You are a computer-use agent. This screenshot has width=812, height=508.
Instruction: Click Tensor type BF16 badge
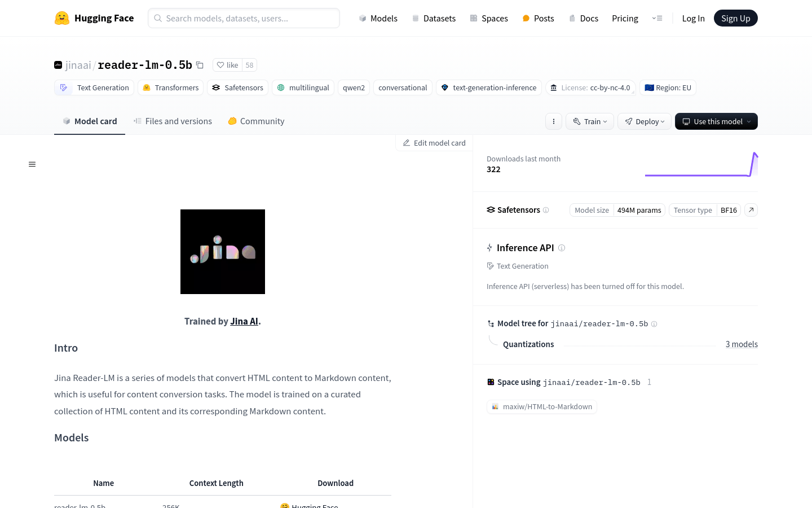(x=705, y=210)
